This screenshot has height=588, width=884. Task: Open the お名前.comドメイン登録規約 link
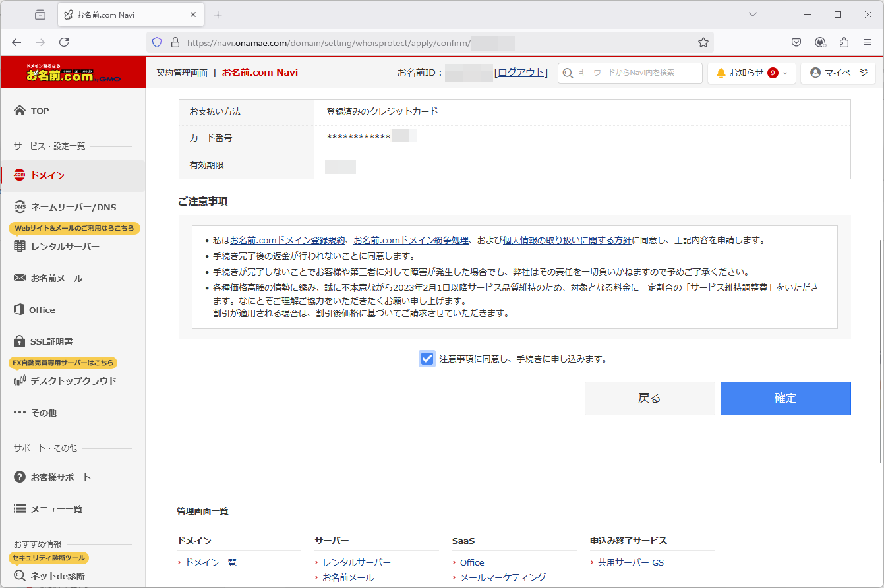coord(287,241)
